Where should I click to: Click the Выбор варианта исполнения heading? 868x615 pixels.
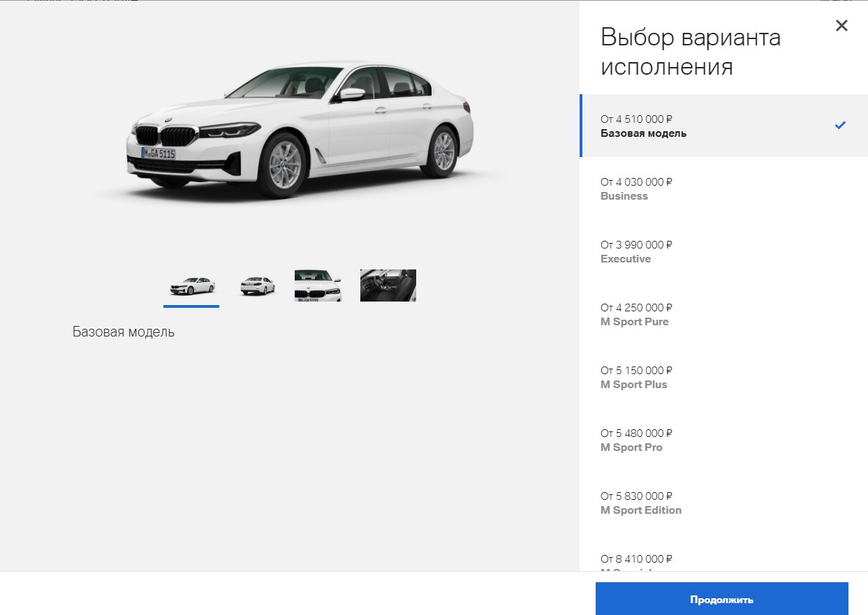[691, 52]
